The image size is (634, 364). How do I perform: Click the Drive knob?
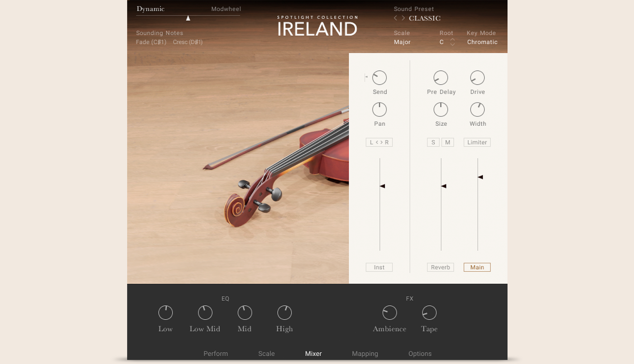[477, 78]
